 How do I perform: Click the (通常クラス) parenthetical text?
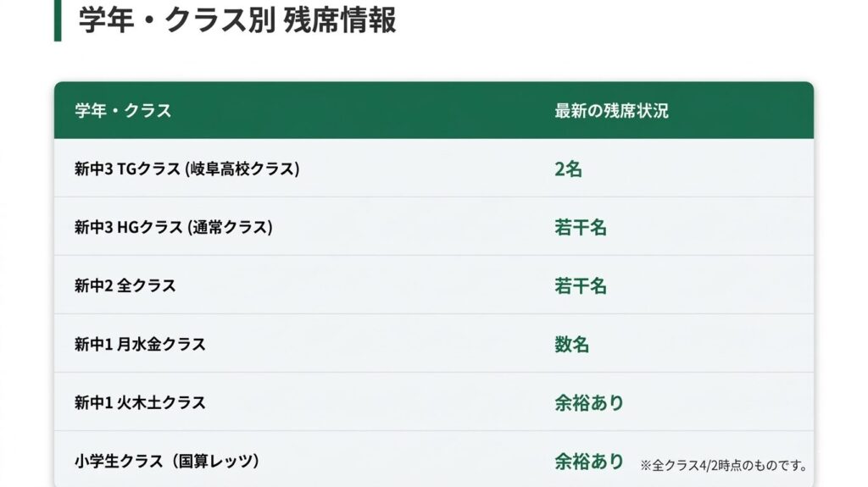230,227
